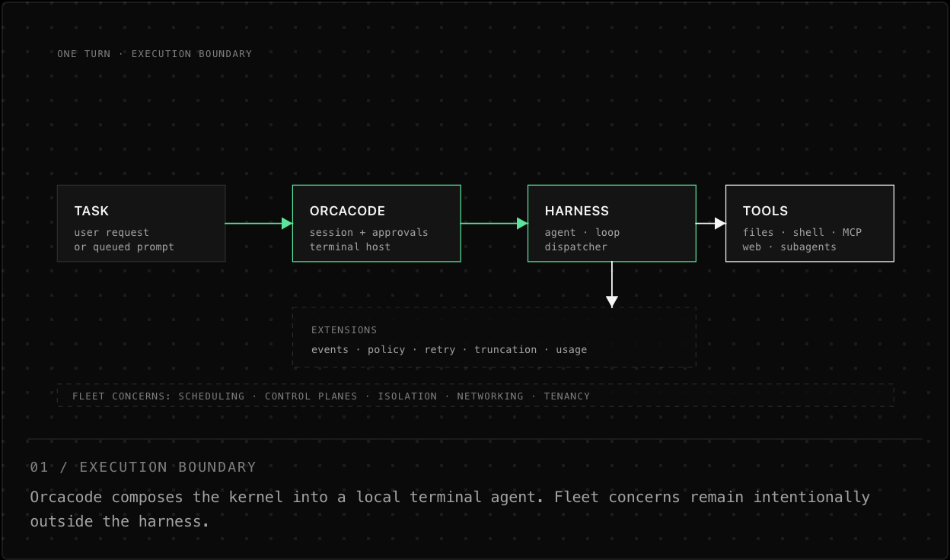950x560 pixels.
Task: Click the TASK box
Action: pyautogui.click(x=142, y=223)
